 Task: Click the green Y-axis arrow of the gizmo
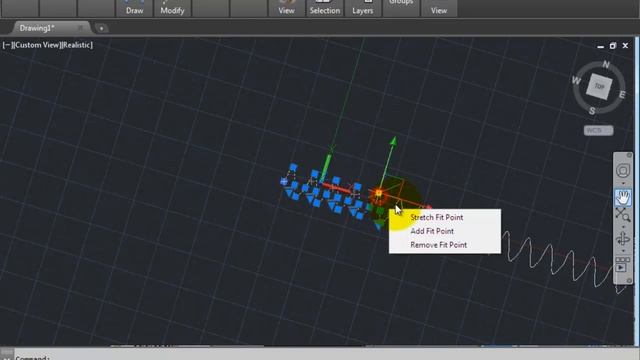(x=393, y=141)
